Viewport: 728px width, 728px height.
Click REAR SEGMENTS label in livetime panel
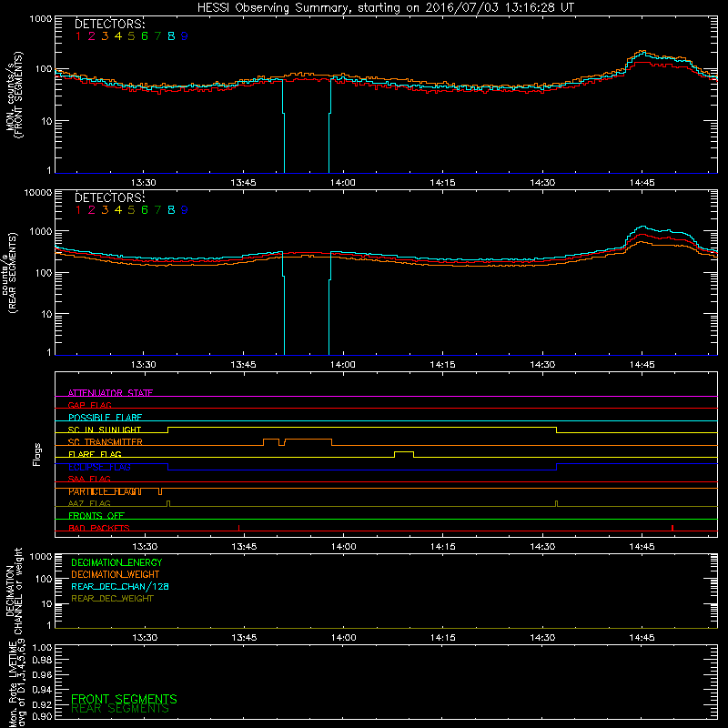(x=120, y=709)
